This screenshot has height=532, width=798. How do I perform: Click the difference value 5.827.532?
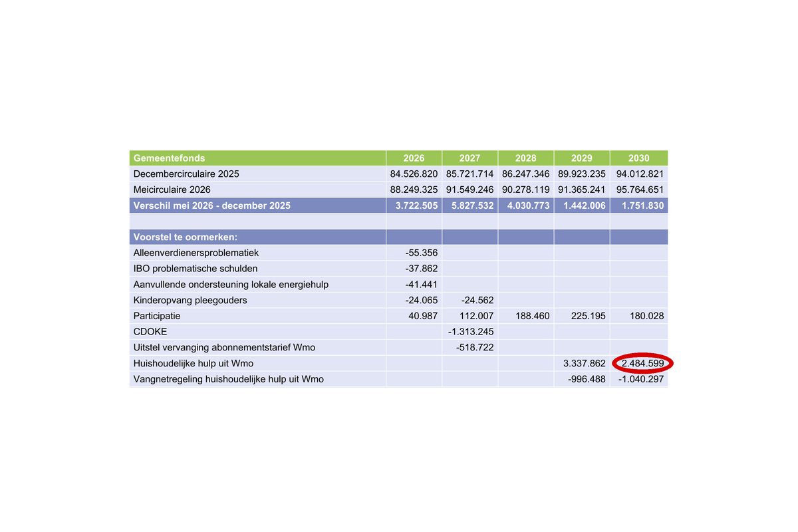pyautogui.click(x=472, y=206)
